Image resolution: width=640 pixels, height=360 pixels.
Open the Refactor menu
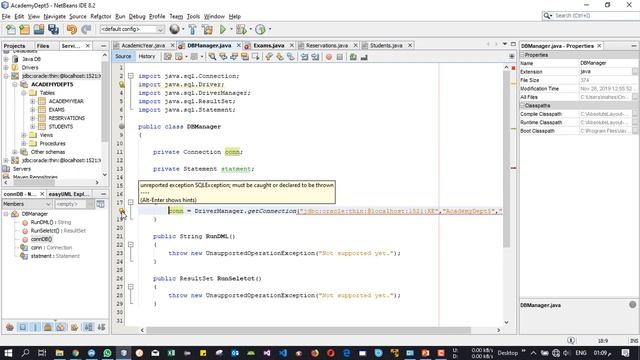tap(100, 16)
